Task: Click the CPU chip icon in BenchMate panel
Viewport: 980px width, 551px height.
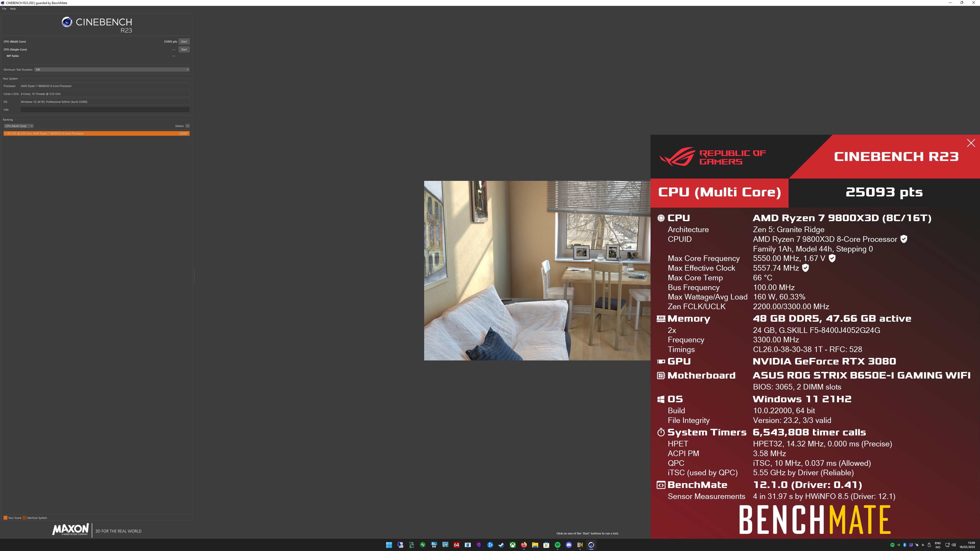Action: click(661, 218)
